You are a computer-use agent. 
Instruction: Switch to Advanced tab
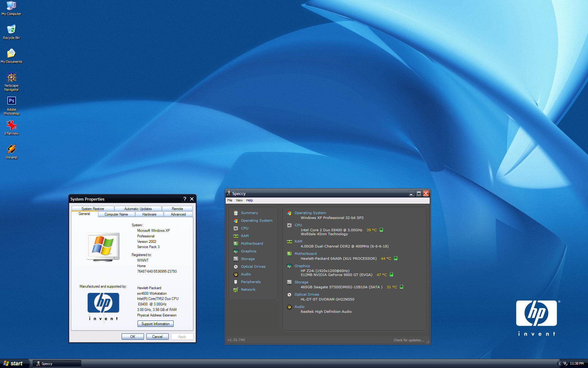pos(178,214)
